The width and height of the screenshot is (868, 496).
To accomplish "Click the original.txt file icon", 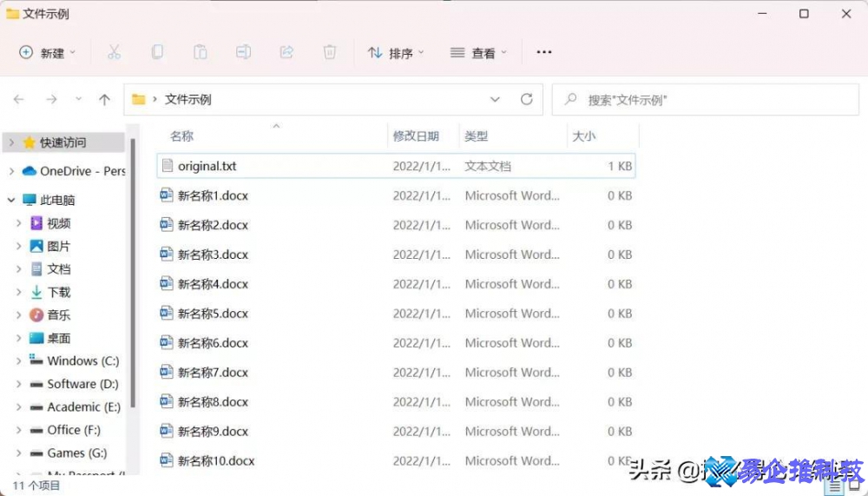I will click(168, 165).
